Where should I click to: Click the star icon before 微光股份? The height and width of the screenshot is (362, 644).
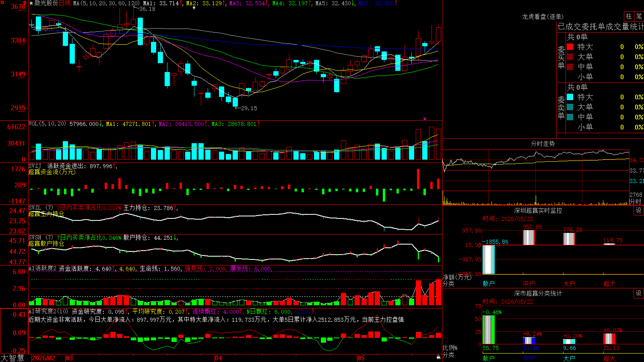pyautogui.click(x=31, y=3)
